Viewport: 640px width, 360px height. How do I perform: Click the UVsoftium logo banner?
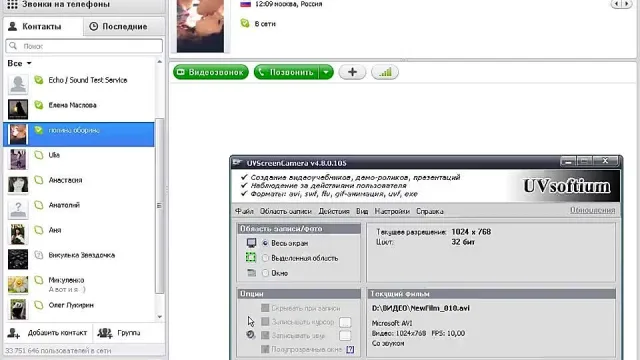(567, 187)
